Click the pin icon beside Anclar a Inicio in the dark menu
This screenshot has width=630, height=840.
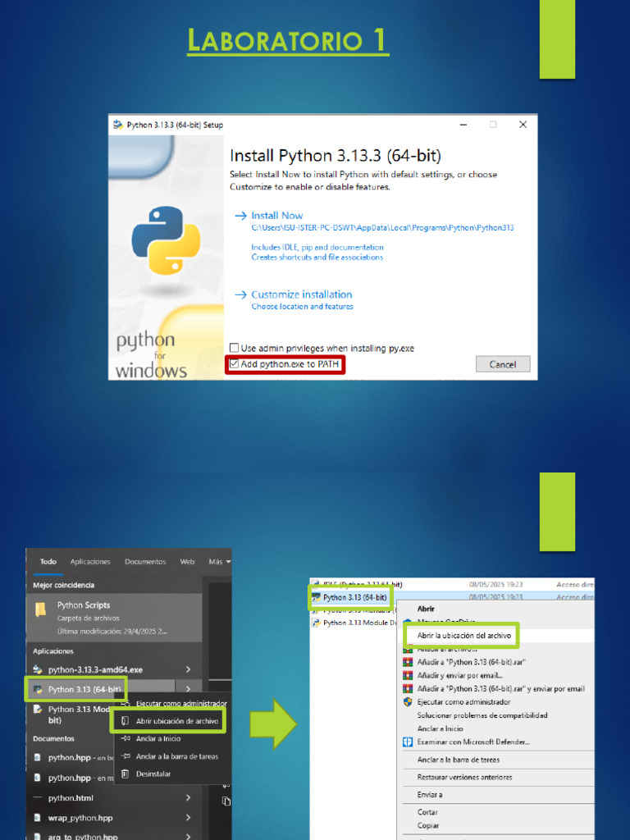click(x=126, y=739)
